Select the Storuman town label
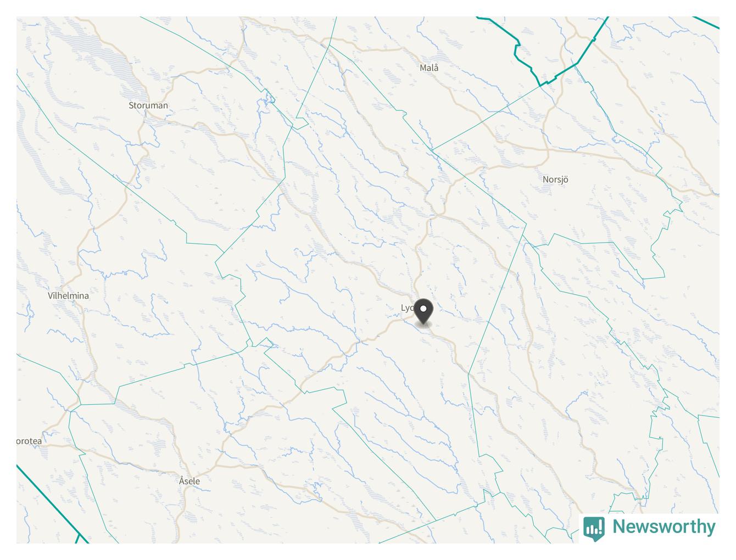Viewport: 736px width, 560px height. (148, 105)
